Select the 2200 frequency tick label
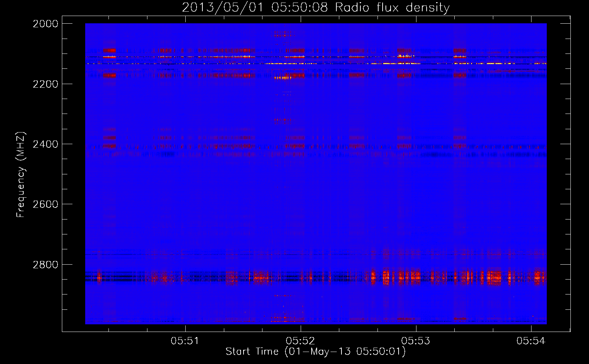The width and height of the screenshot is (589, 364). tap(46, 84)
